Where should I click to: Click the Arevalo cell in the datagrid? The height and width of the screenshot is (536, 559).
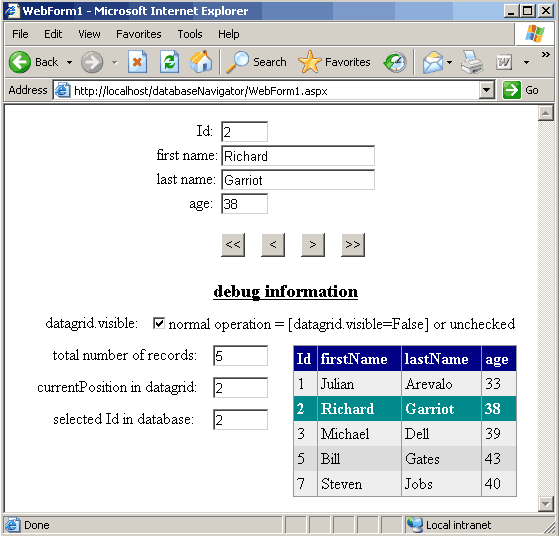[441, 384]
